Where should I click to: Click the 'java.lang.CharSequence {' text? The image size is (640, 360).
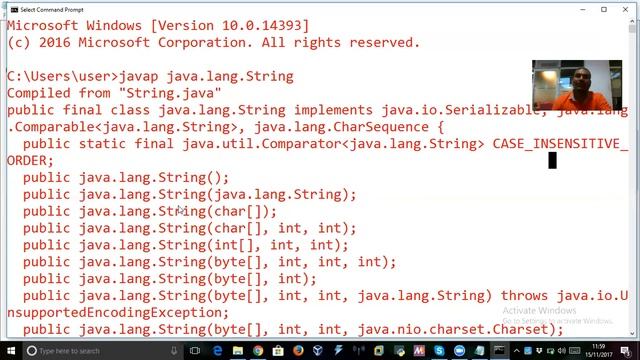tap(349, 127)
